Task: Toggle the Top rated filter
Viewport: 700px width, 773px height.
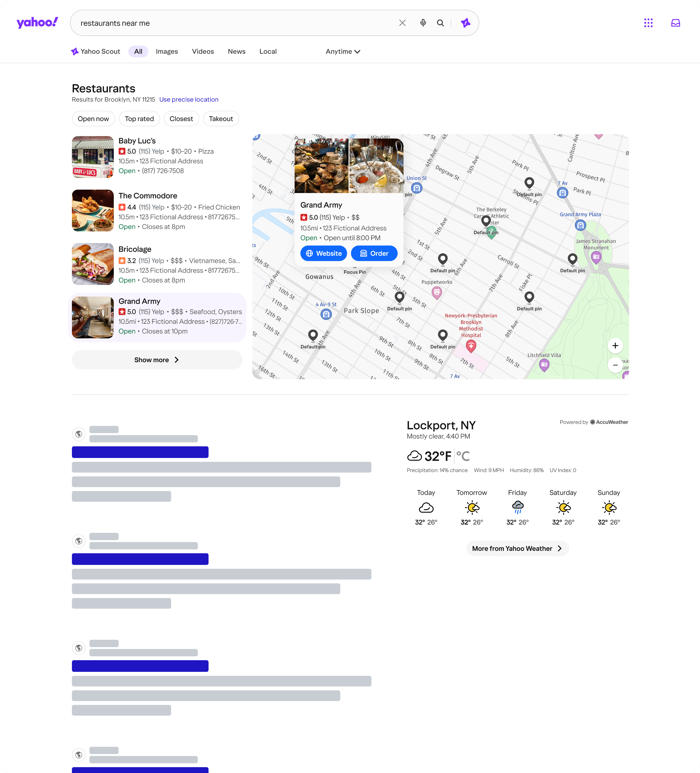Action: (x=139, y=119)
